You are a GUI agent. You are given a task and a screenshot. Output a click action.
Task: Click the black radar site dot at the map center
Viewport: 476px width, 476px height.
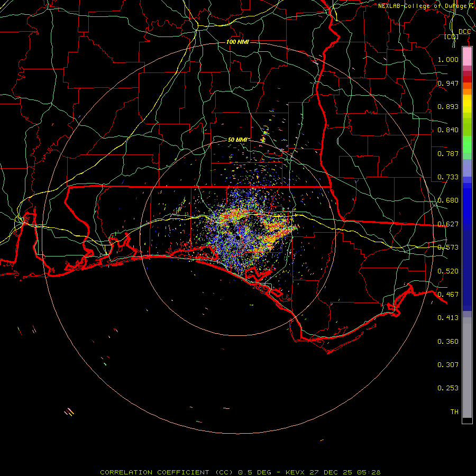coord(238,237)
